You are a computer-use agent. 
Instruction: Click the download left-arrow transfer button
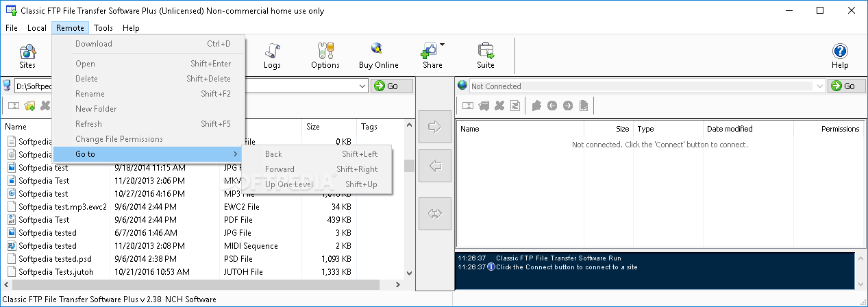434,166
